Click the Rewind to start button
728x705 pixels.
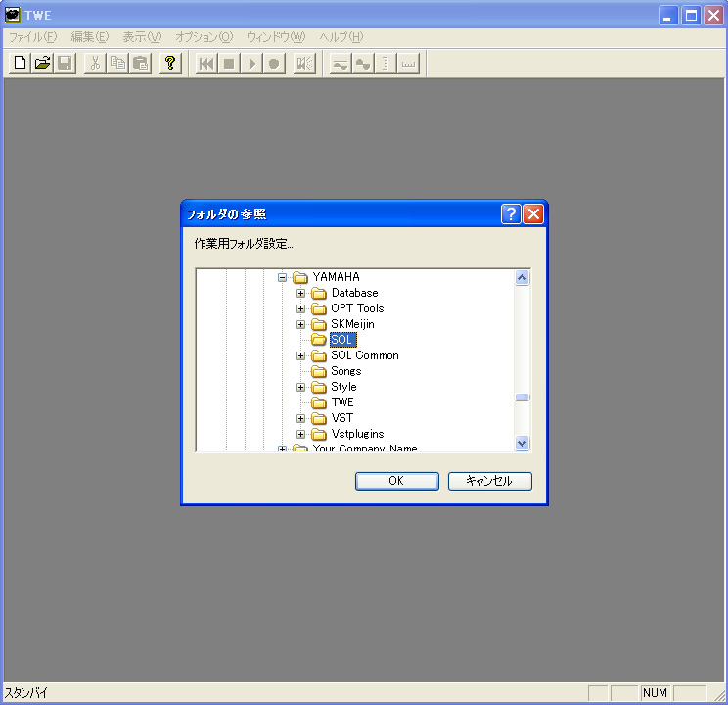click(x=206, y=64)
